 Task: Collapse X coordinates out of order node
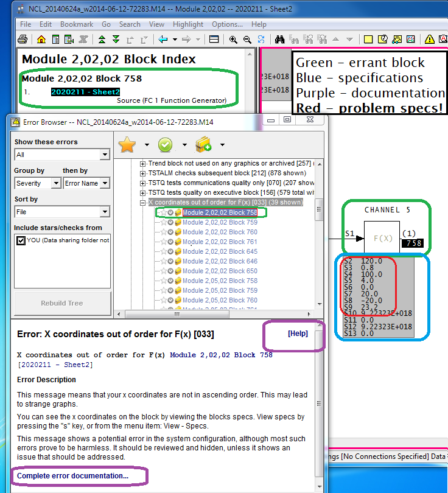point(142,203)
